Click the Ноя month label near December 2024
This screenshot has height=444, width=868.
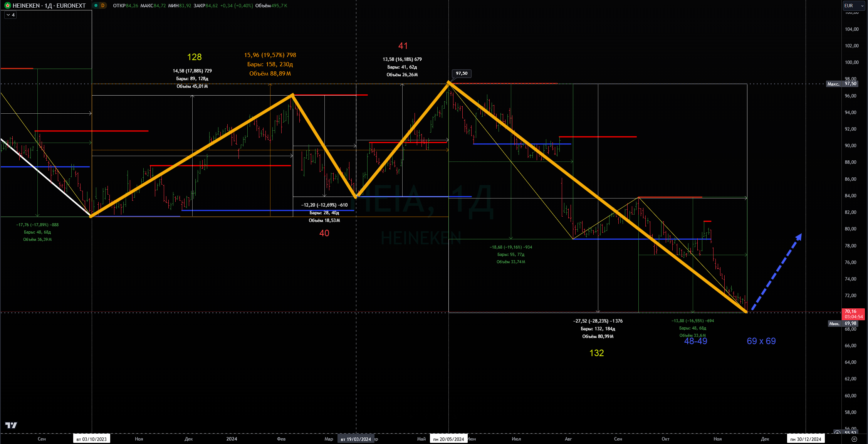717,439
